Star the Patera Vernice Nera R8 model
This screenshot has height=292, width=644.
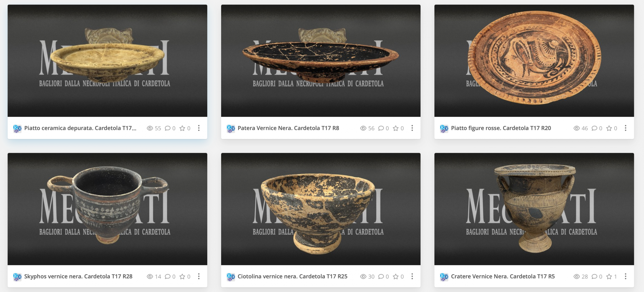coord(396,128)
